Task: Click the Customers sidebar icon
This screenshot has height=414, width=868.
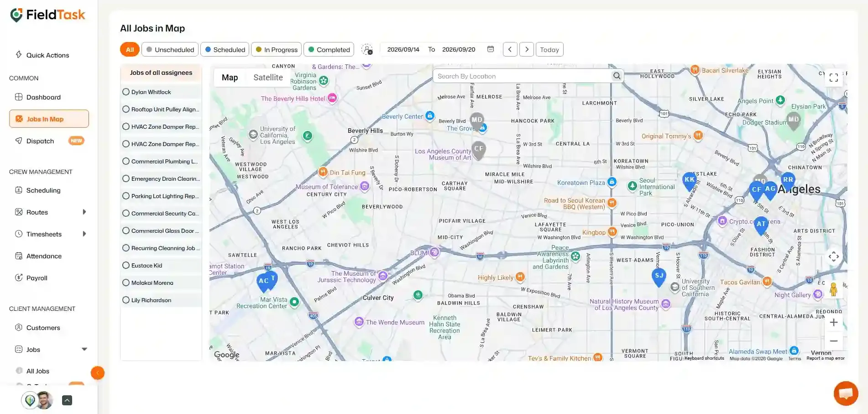Action: tap(19, 327)
